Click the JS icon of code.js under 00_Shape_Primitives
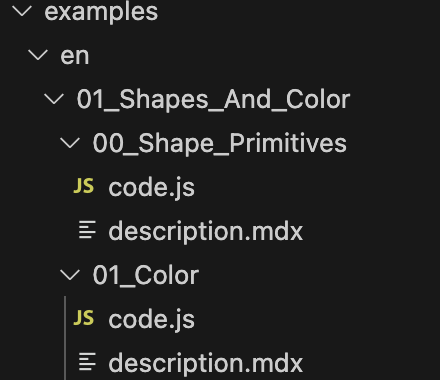This screenshot has height=380, width=440. [84, 186]
